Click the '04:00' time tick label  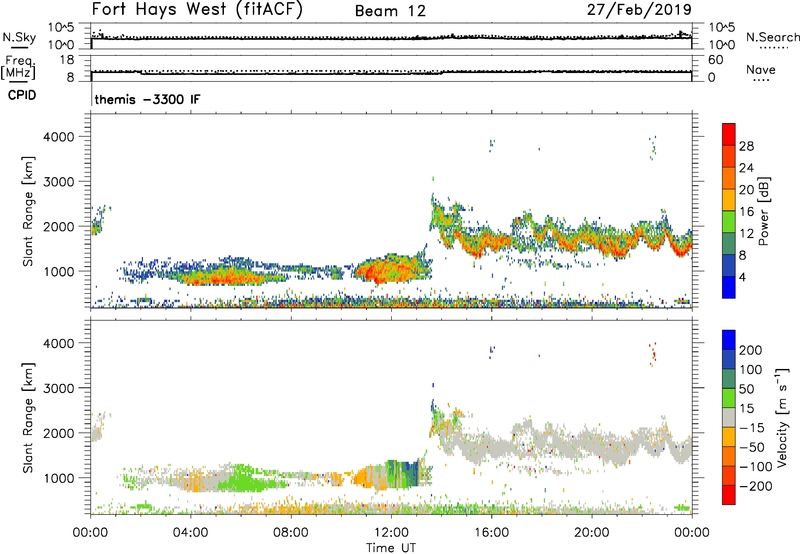coord(190,533)
